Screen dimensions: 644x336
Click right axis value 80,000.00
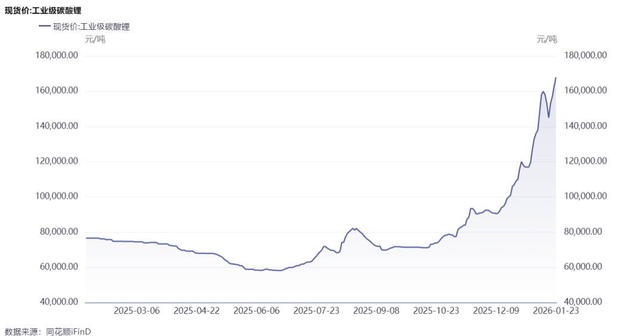point(583,231)
